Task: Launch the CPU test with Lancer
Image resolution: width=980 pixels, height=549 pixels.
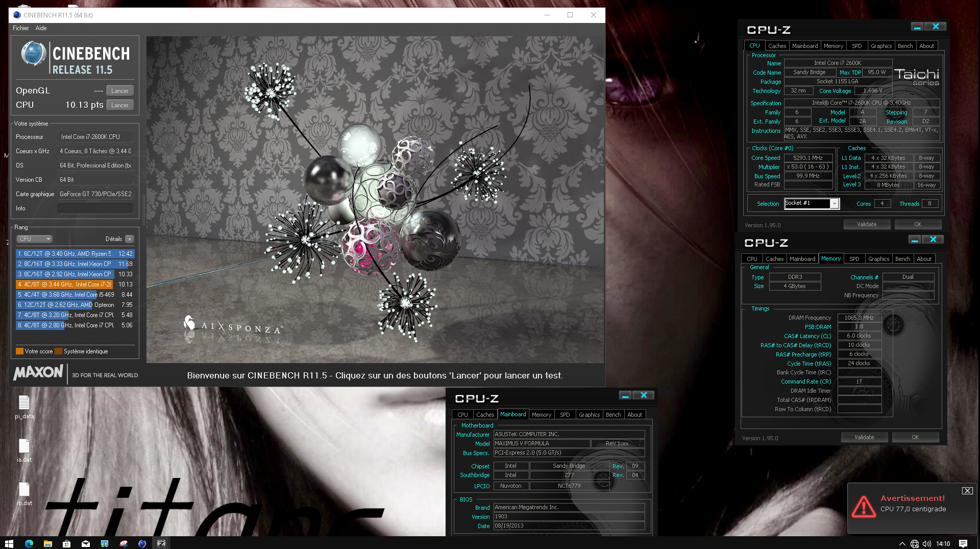Action: (x=120, y=105)
